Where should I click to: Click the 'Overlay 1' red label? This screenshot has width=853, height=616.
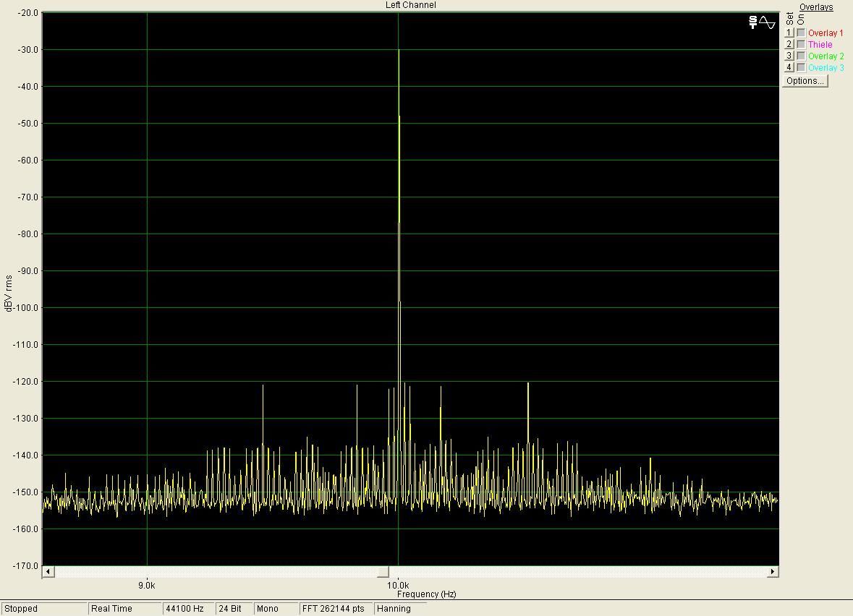tap(826, 33)
